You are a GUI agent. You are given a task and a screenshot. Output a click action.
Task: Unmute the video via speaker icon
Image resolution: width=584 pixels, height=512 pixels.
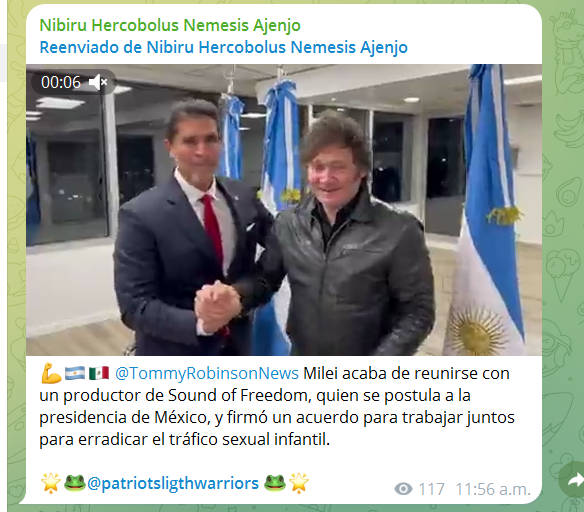coord(98,82)
